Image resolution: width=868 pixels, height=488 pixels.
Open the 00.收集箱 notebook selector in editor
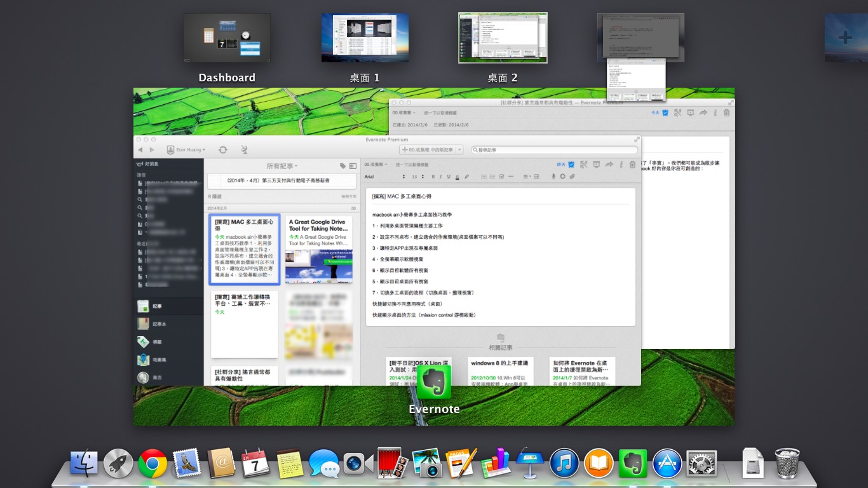click(x=376, y=165)
